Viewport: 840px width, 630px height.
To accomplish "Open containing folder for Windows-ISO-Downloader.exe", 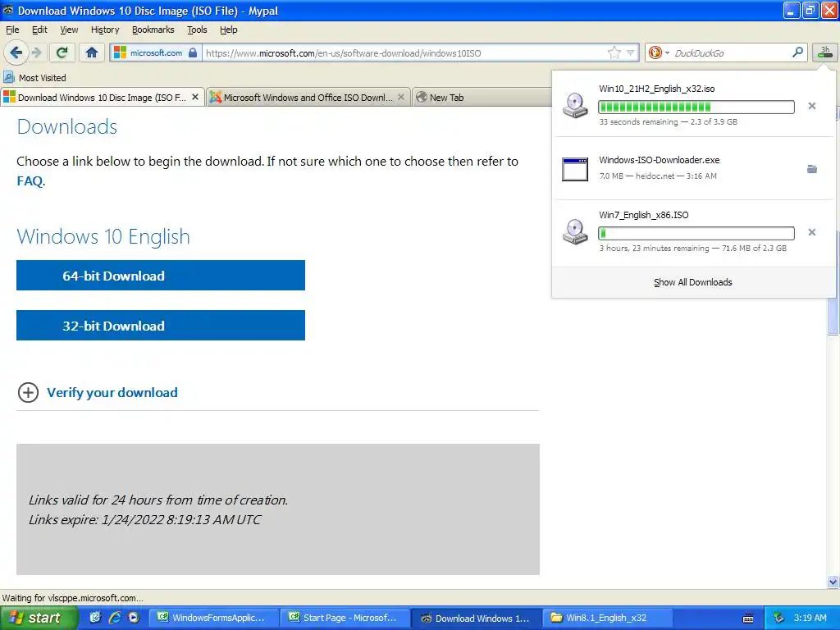I will pyautogui.click(x=812, y=169).
